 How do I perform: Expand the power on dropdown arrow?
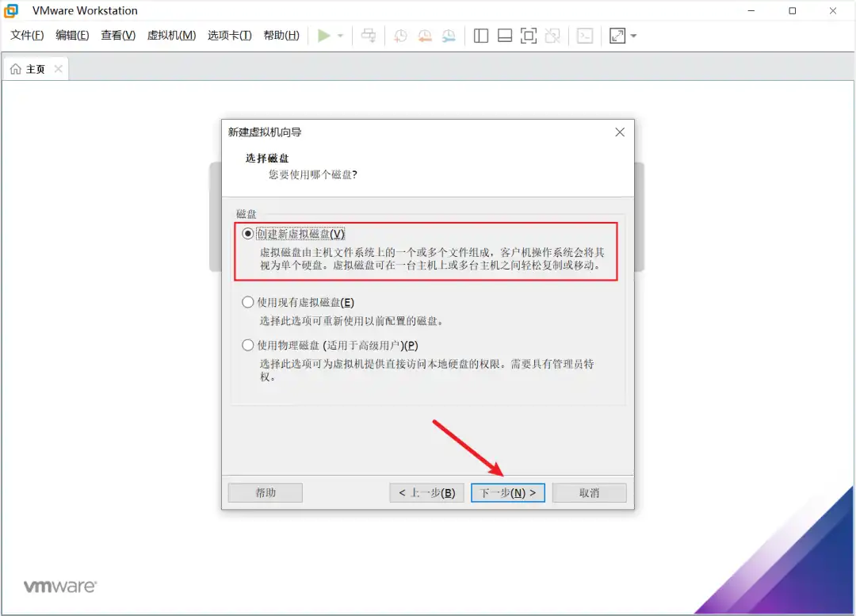pyautogui.click(x=340, y=36)
